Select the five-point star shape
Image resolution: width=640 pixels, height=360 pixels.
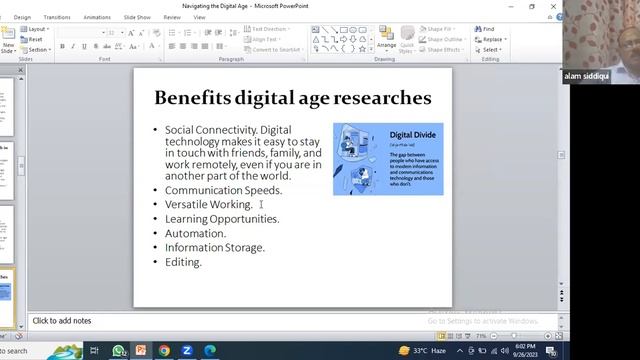(x=362, y=49)
